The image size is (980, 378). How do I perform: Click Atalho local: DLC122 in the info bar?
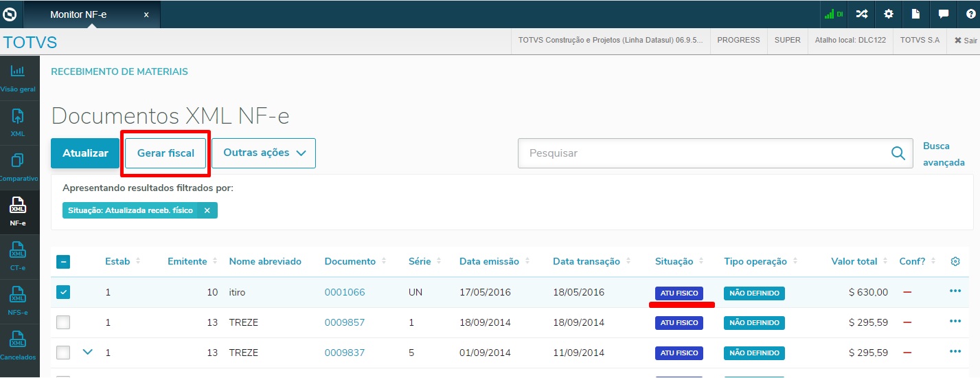click(850, 40)
